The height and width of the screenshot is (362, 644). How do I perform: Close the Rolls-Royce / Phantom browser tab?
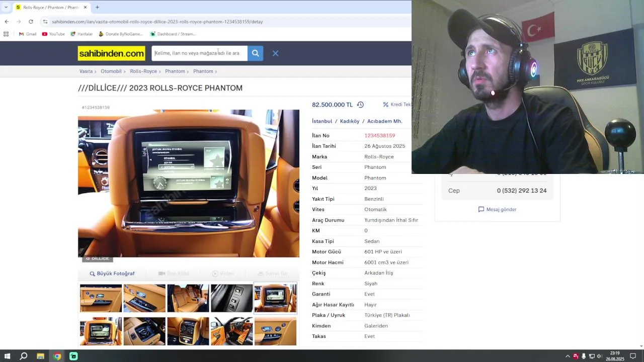tap(85, 8)
